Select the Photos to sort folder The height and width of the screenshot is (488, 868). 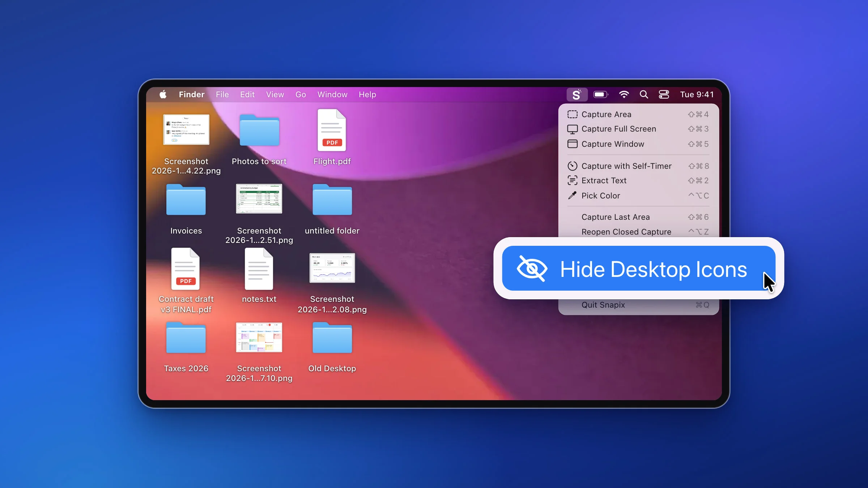[x=259, y=130]
